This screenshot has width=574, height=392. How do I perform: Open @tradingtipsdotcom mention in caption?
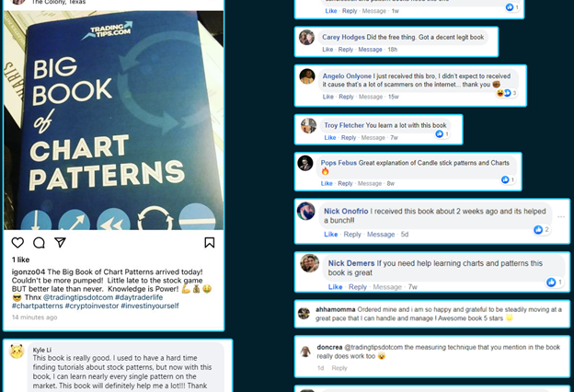(78, 297)
